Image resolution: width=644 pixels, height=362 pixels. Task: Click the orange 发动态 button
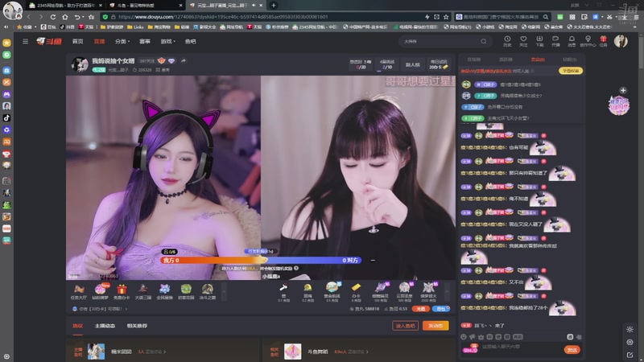click(436, 326)
